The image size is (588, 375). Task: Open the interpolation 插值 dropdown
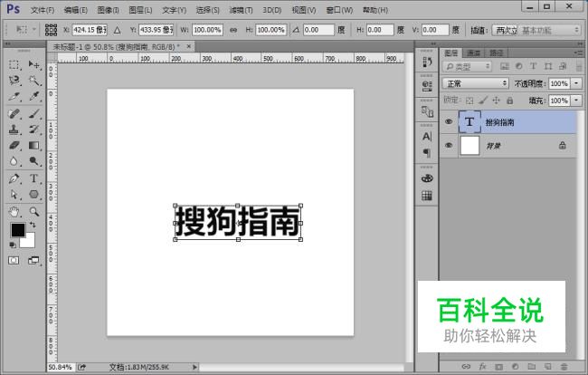point(505,30)
